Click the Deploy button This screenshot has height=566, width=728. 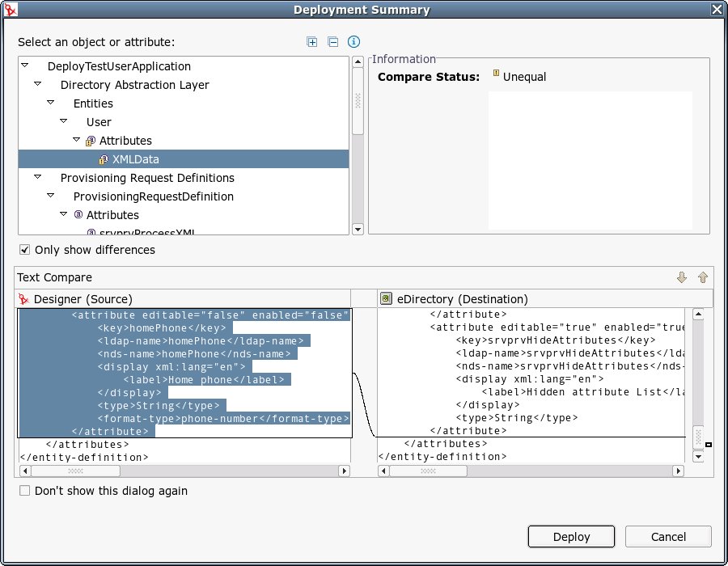(x=571, y=537)
